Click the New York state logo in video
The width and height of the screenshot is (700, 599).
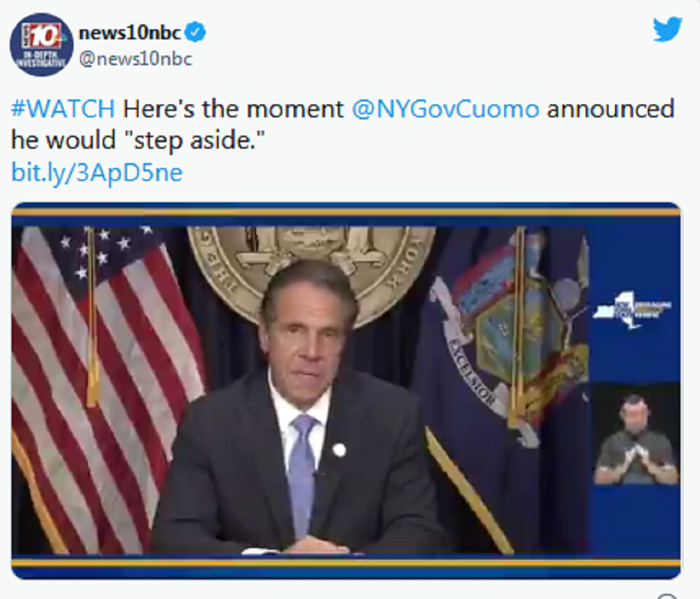(x=630, y=310)
